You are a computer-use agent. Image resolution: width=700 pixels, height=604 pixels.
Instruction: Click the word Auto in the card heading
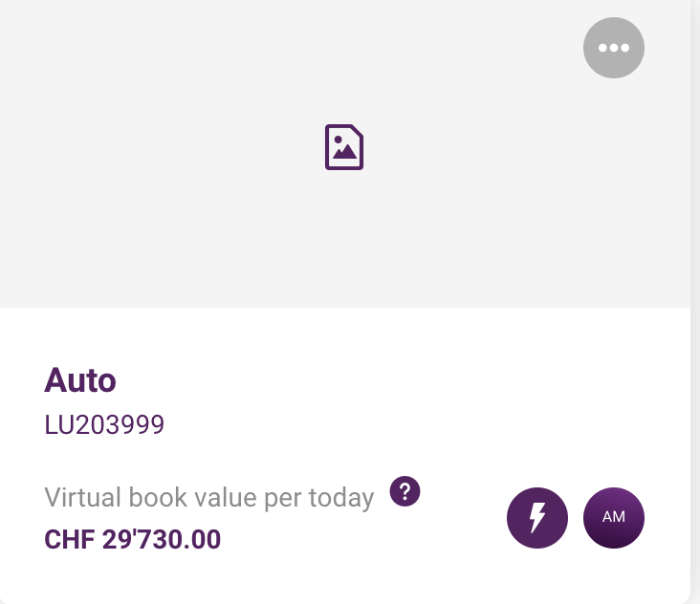tap(80, 380)
